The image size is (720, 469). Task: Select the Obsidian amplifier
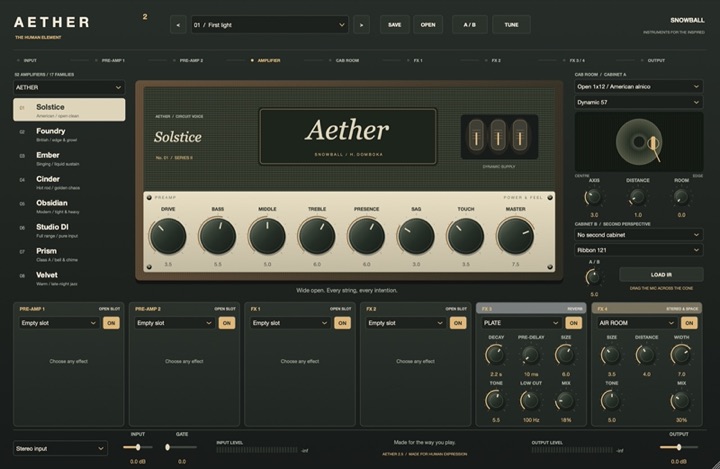click(69, 206)
